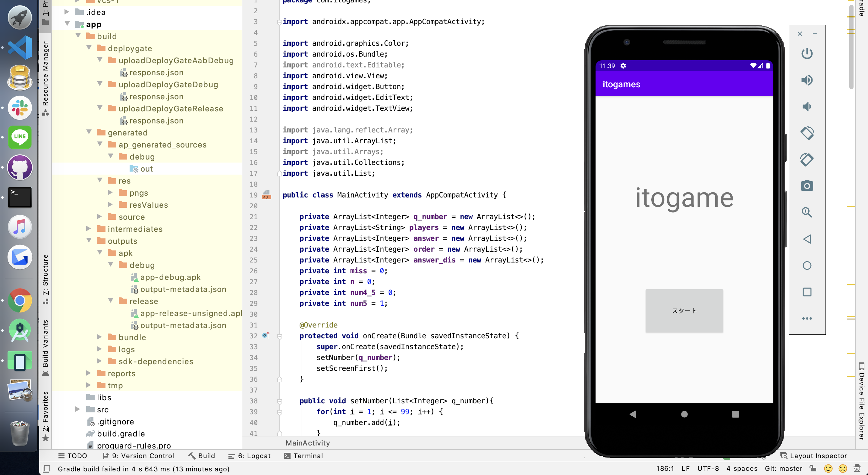Click the emulator overview square icon
Image resolution: width=868 pixels, height=475 pixels.
point(807,292)
